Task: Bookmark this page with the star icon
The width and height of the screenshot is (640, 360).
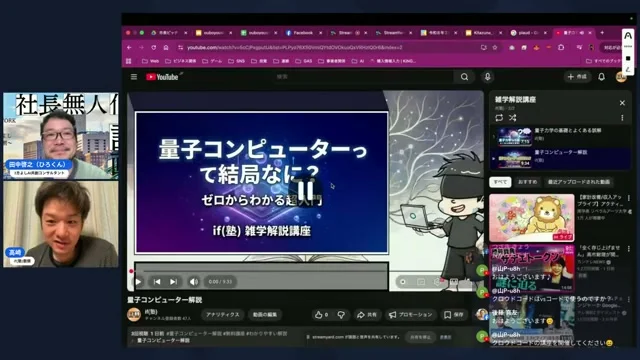Action: coord(495,48)
